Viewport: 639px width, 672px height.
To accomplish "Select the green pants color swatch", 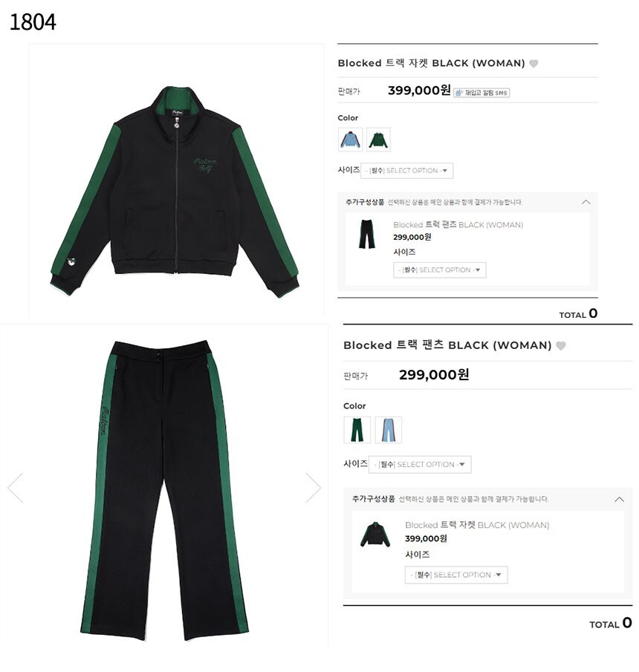I will pos(357,430).
